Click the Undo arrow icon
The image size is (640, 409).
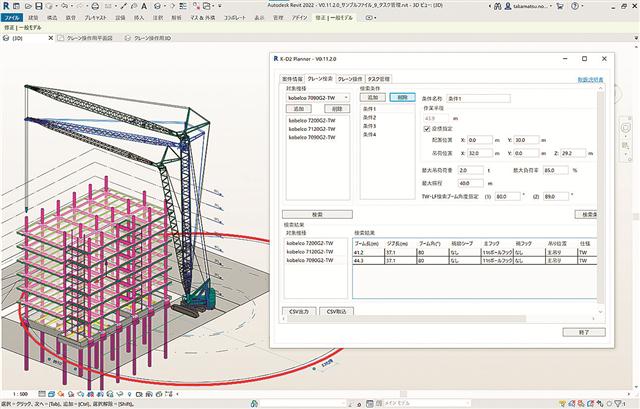[64, 7]
